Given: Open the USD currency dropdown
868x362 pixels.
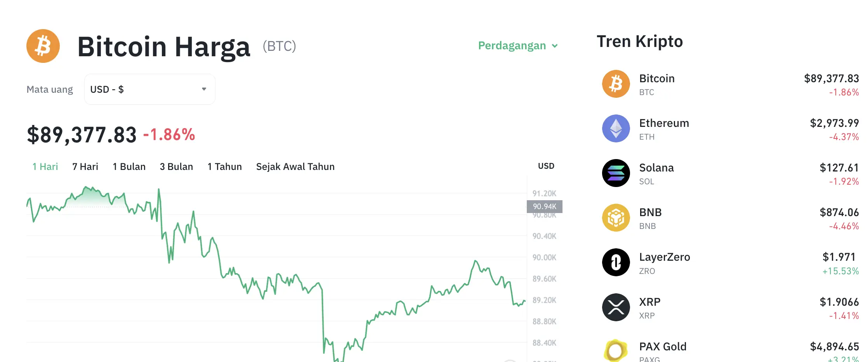Looking at the screenshot, I should point(149,89).
